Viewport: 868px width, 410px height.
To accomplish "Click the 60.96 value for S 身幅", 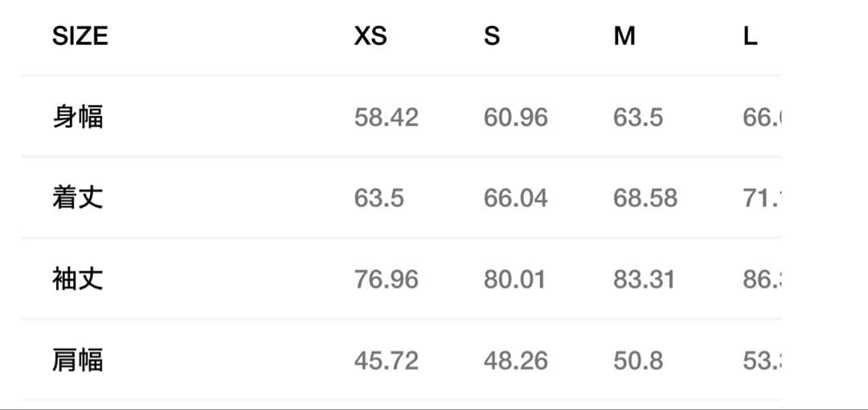I will coord(516,117).
